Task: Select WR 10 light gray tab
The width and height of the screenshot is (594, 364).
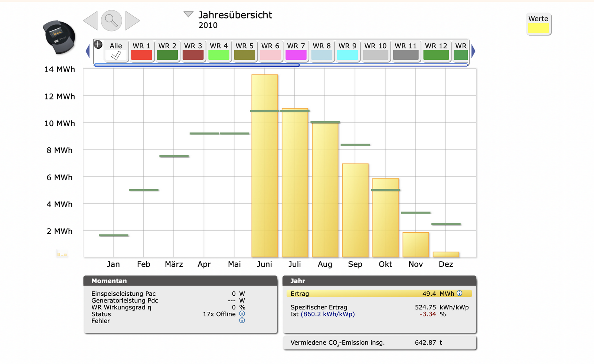Action: pyautogui.click(x=375, y=51)
